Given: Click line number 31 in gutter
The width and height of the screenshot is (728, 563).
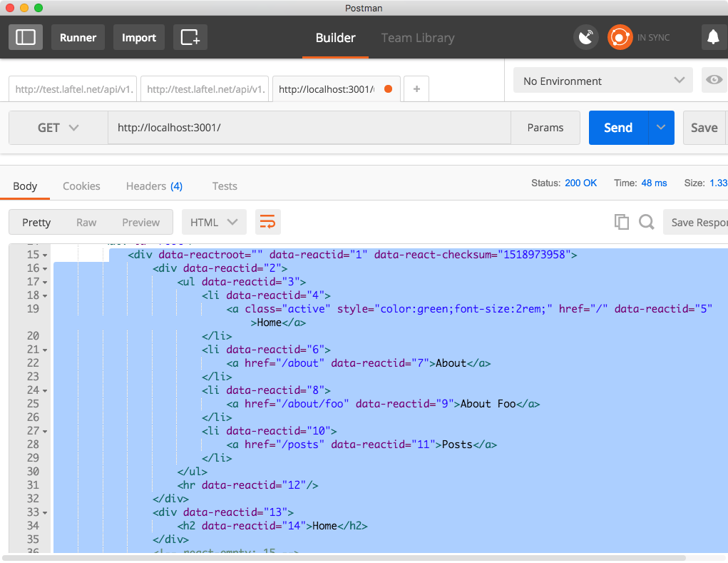Looking at the screenshot, I should 33,485.
